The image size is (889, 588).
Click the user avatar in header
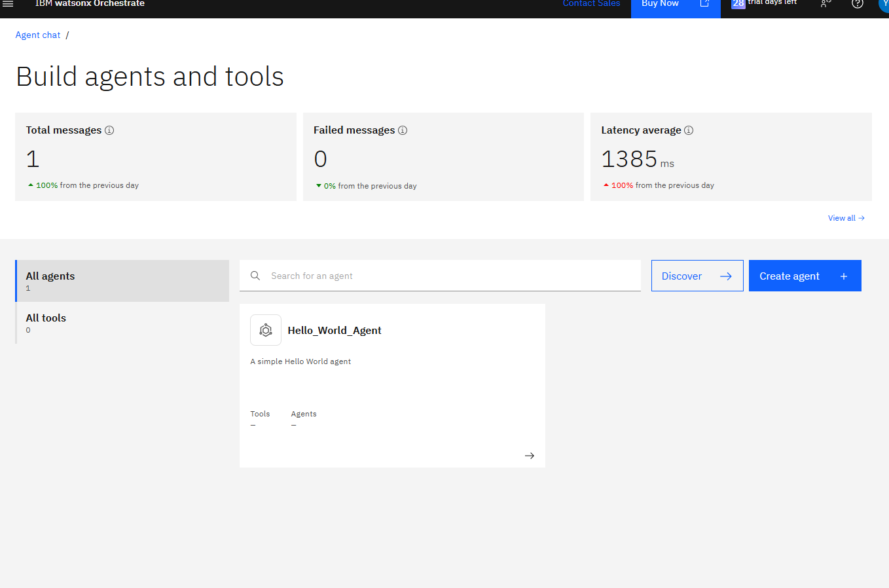pos(884,4)
